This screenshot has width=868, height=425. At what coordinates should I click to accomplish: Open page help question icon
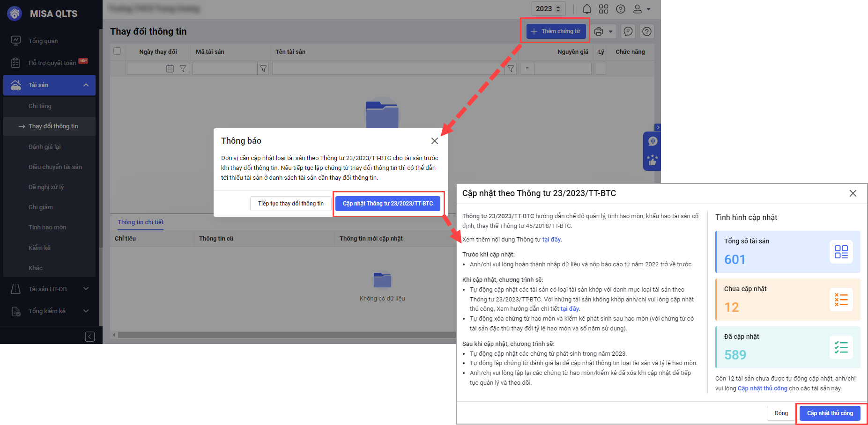[647, 31]
